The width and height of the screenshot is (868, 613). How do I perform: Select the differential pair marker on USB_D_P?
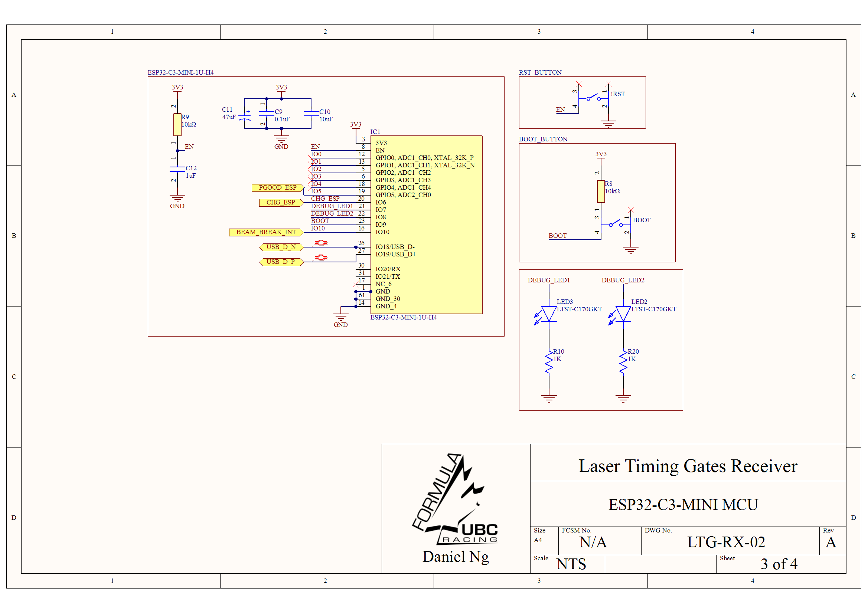(x=321, y=258)
